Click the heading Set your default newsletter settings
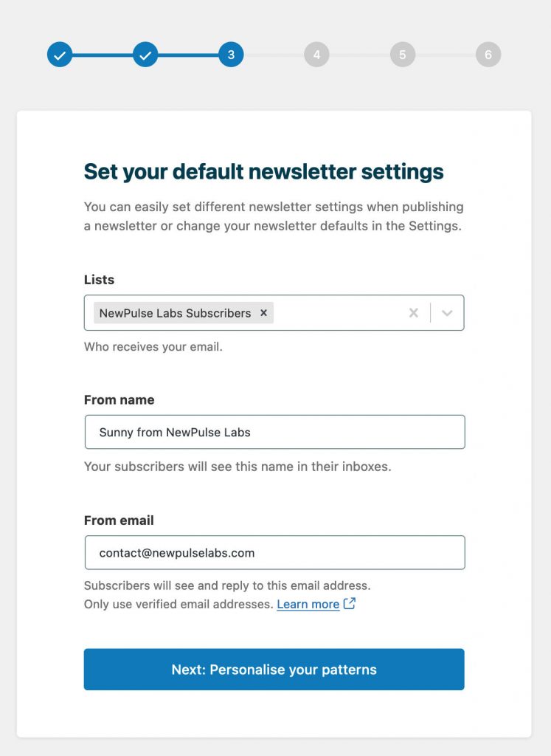551x756 pixels. point(263,171)
